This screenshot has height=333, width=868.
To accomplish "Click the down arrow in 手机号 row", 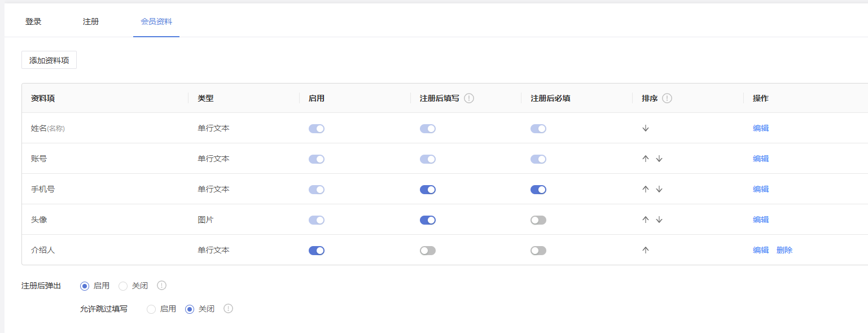I will click(659, 189).
